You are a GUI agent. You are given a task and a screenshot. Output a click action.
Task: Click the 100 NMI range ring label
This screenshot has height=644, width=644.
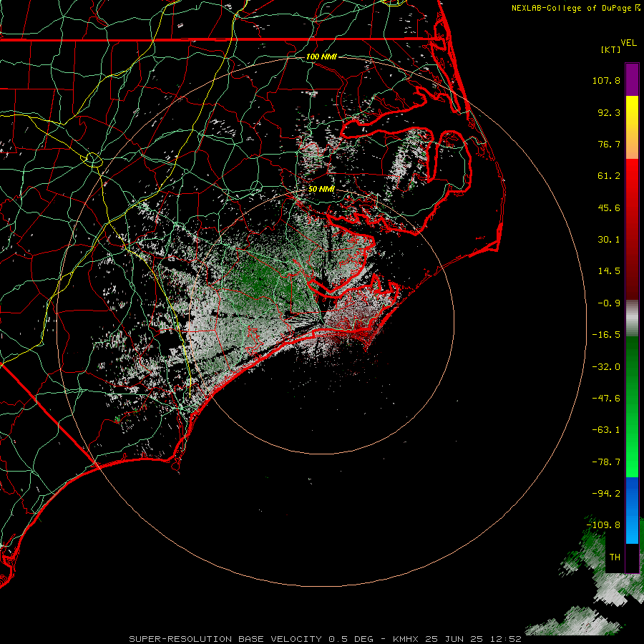(321, 57)
